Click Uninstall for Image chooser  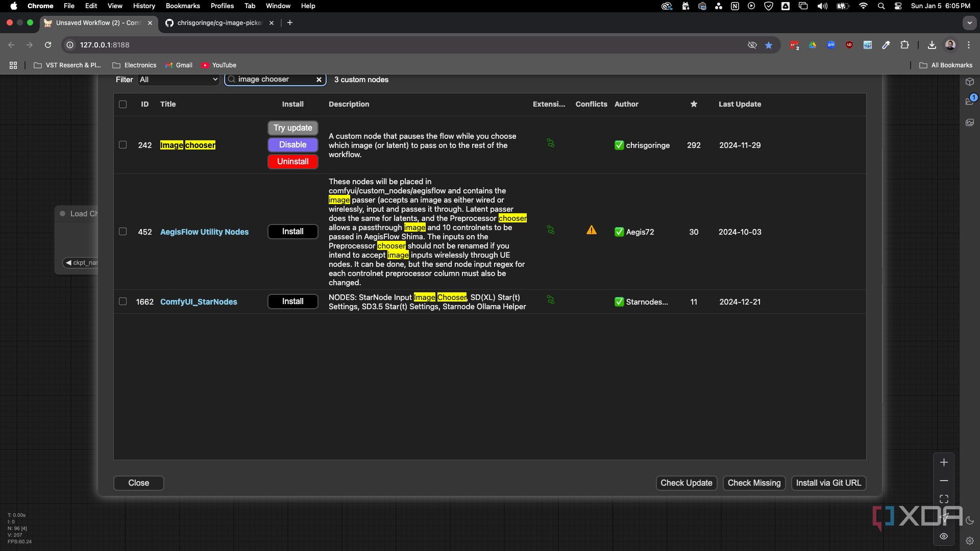pos(293,162)
